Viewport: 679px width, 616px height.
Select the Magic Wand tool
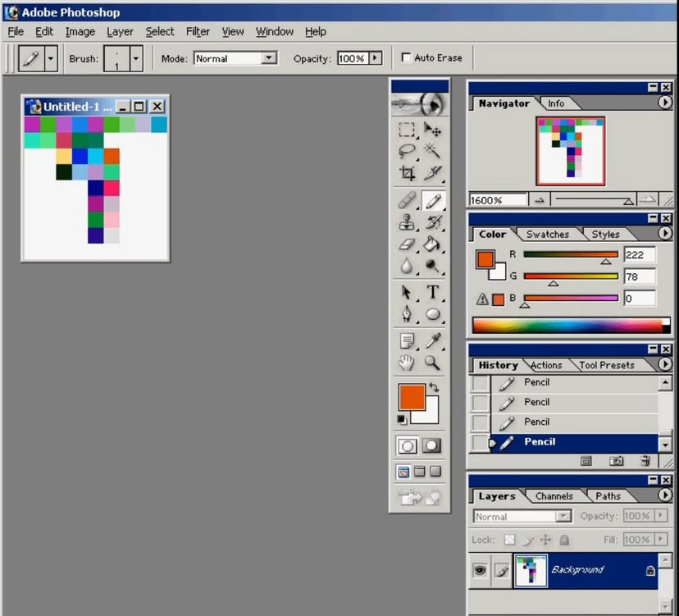tap(432, 151)
